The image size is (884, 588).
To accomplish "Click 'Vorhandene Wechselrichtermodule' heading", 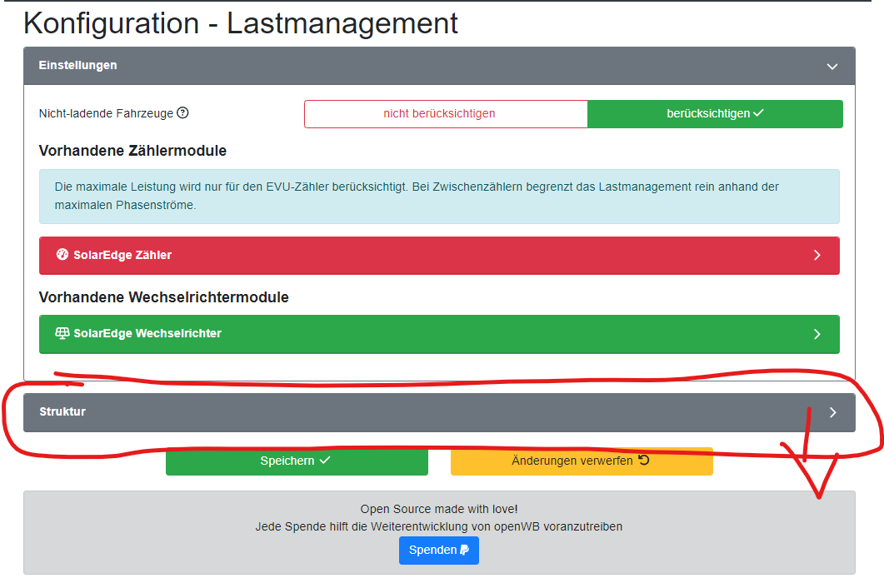I will click(x=163, y=297).
